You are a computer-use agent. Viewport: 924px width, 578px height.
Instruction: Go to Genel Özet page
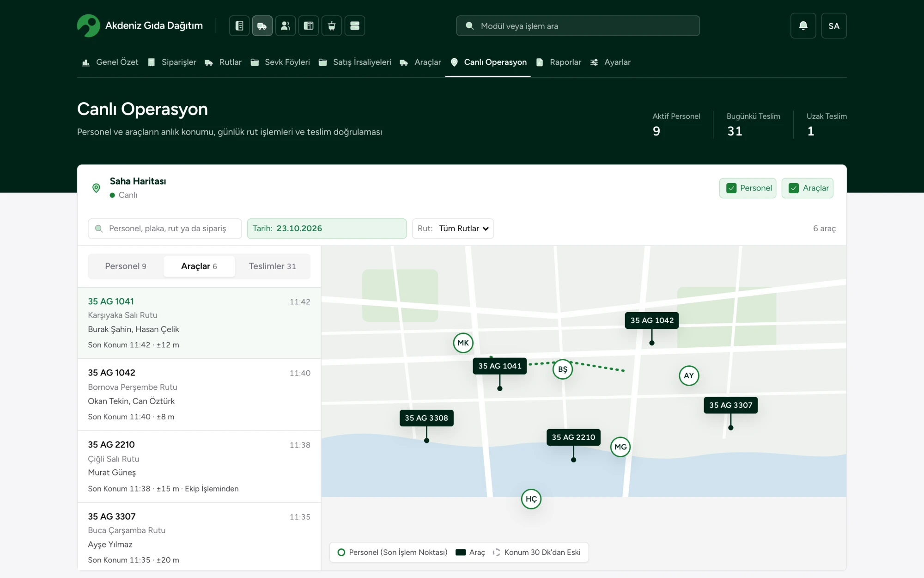(x=110, y=62)
